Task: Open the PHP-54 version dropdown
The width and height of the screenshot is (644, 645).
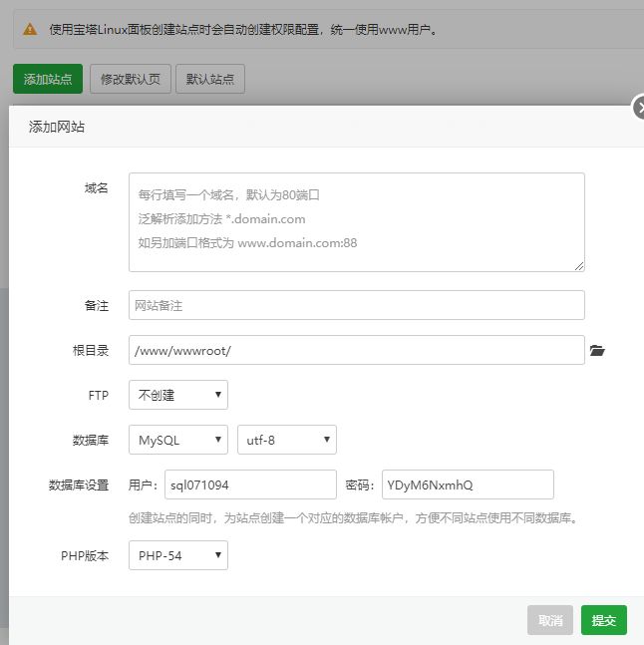Action: click(x=178, y=555)
